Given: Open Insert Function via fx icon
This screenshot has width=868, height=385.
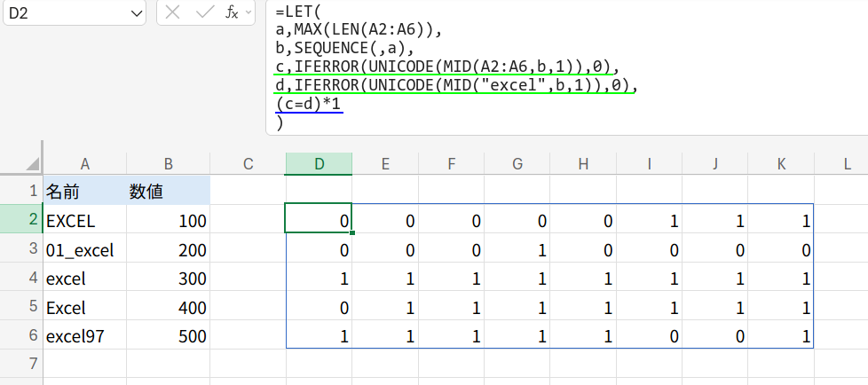Looking at the screenshot, I should 231,12.
